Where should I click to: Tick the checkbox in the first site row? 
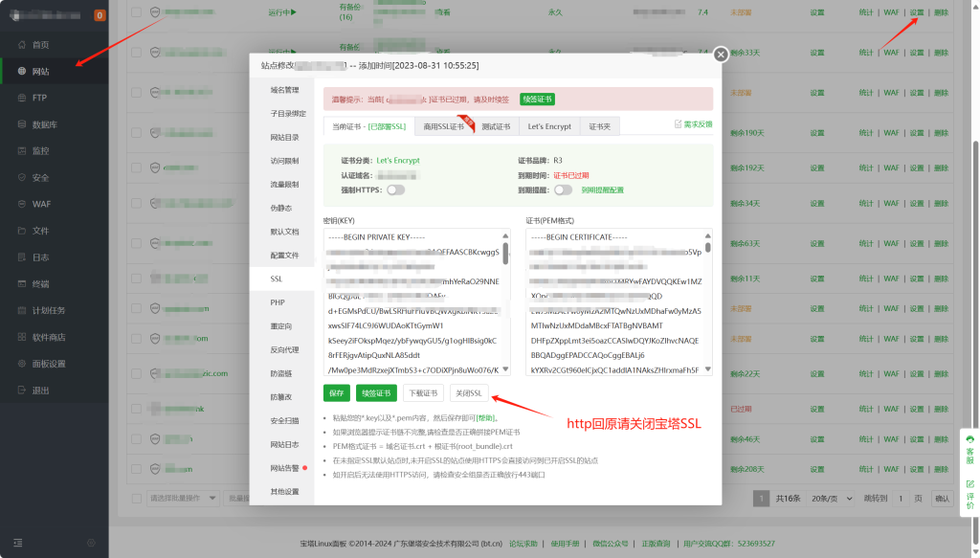(x=136, y=12)
